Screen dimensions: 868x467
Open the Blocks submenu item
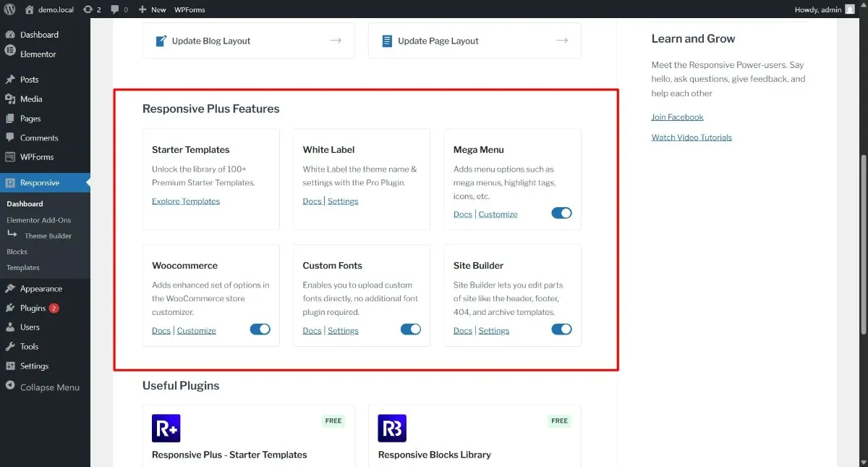tap(17, 252)
